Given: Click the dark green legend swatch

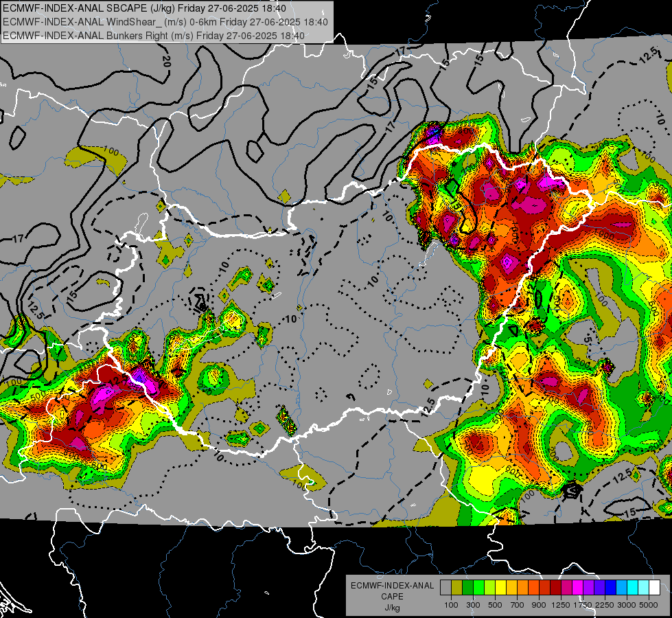Looking at the screenshot, I should 467,588.
